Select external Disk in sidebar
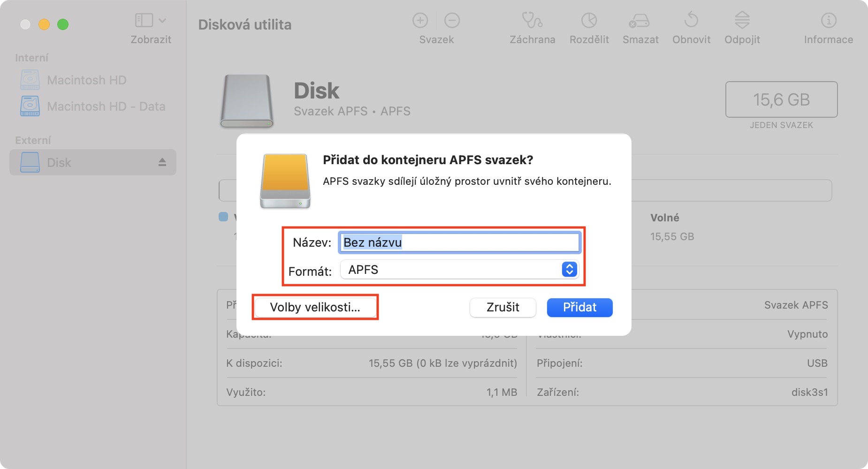 (59, 163)
